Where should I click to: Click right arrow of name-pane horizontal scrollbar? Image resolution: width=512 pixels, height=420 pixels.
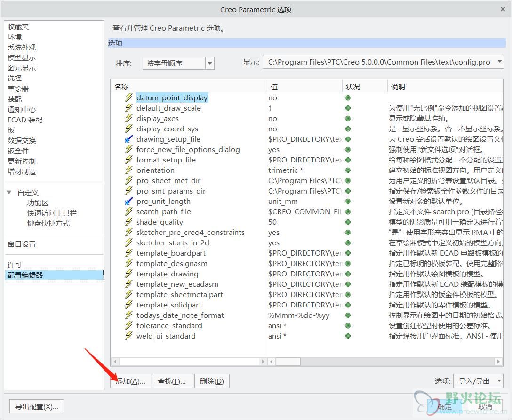[x=263, y=362]
